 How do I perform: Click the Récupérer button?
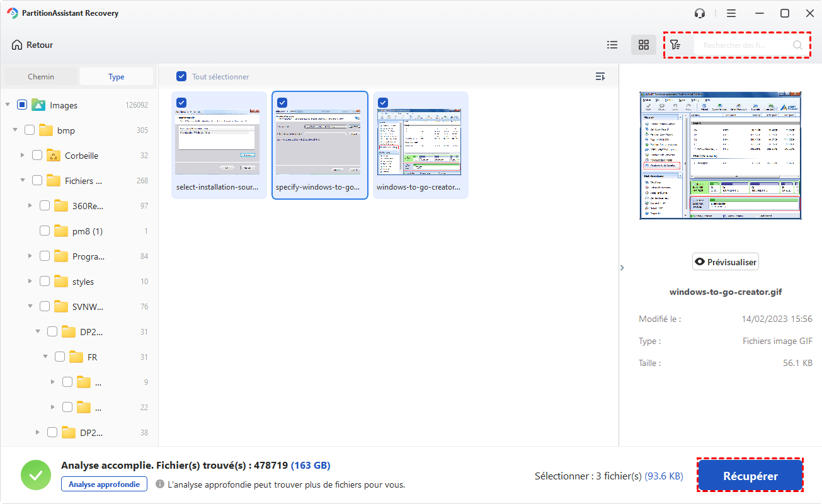coord(750,476)
